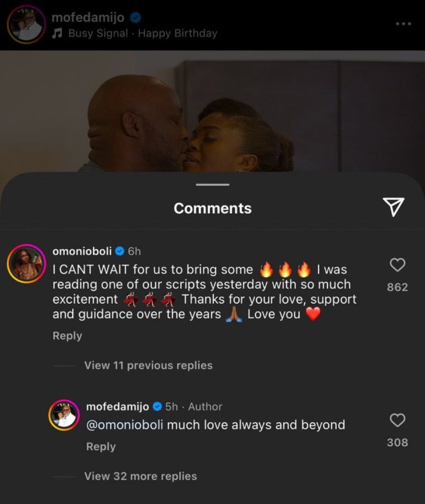The image size is (425, 504).
Task: Tap the share paper plane icon
Action: [393, 207]
